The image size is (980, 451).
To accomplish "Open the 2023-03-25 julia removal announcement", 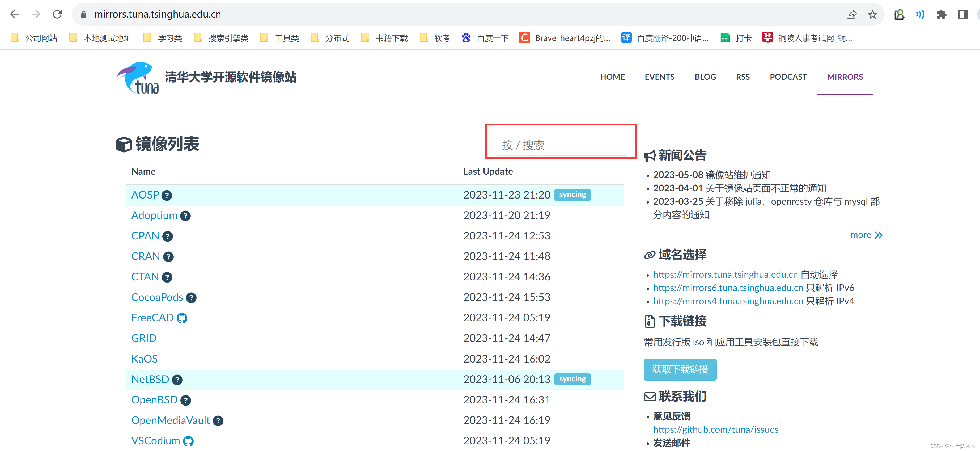I will point(766,208).
